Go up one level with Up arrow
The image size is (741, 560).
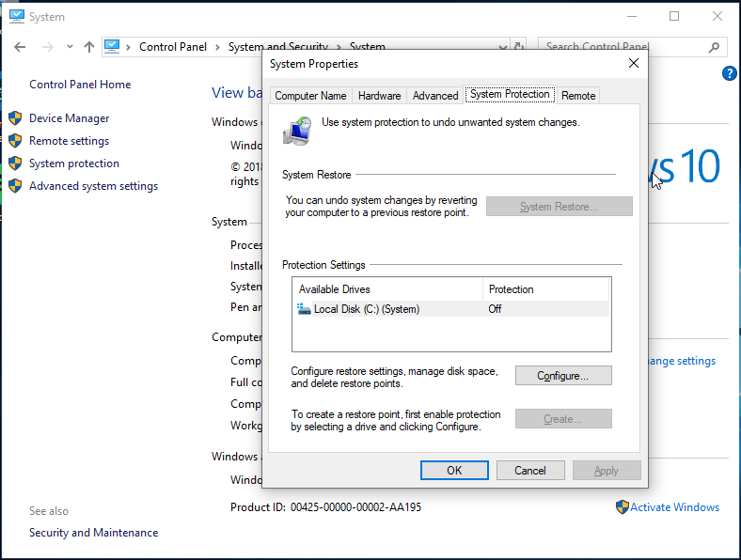tap(89, 47)
